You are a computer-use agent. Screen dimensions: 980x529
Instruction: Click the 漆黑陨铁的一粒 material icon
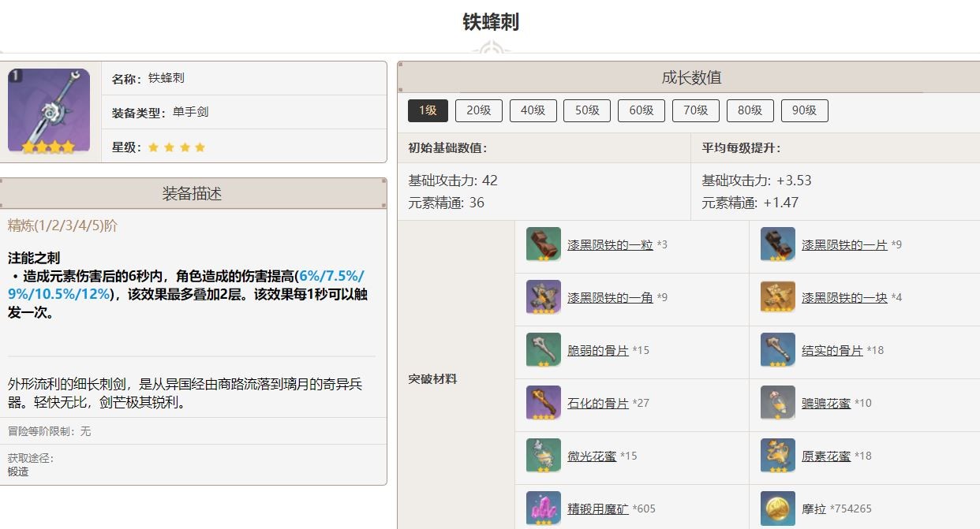tap(544, 244)
